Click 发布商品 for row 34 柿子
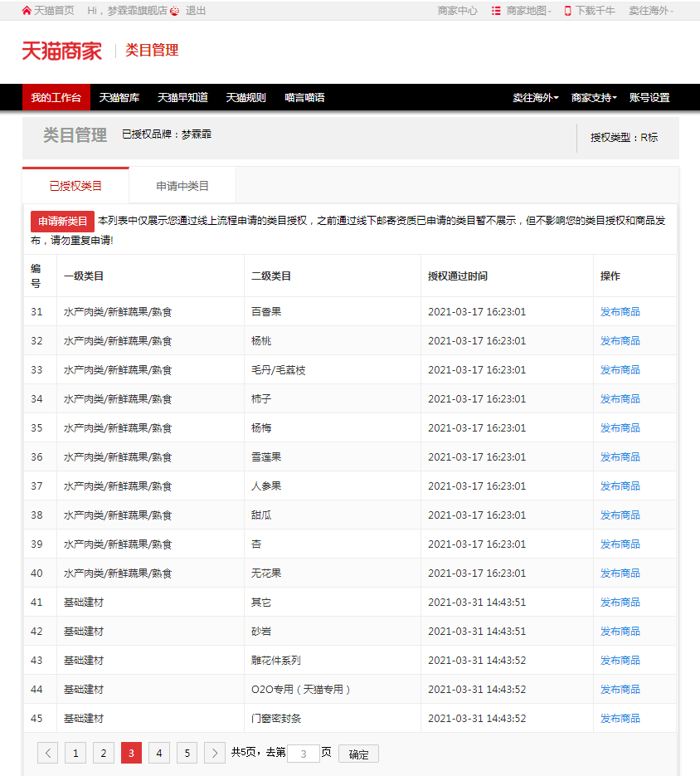700x776 pixels. (620, 399)
